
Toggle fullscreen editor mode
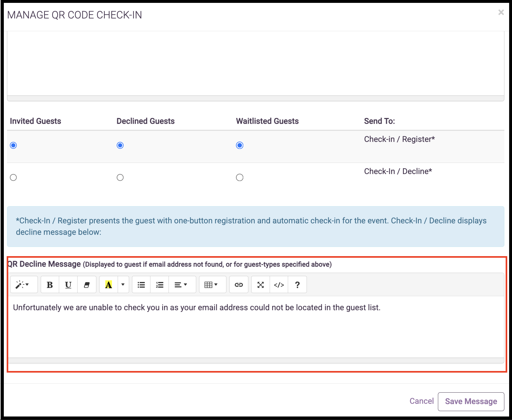coord(260,284)
